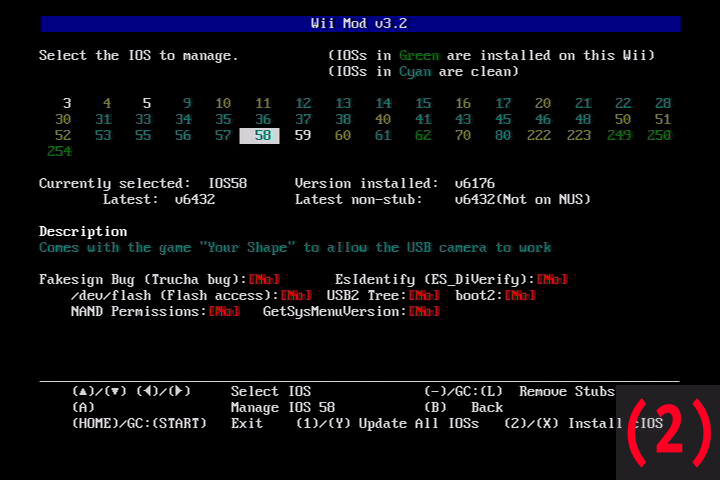Highlight IOS 57 entry

[x=223, y=136]
